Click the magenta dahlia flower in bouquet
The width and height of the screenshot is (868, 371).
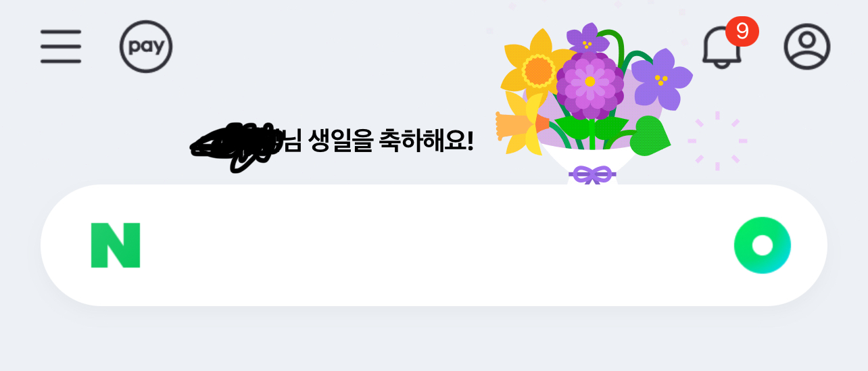(x=589, y=84)
